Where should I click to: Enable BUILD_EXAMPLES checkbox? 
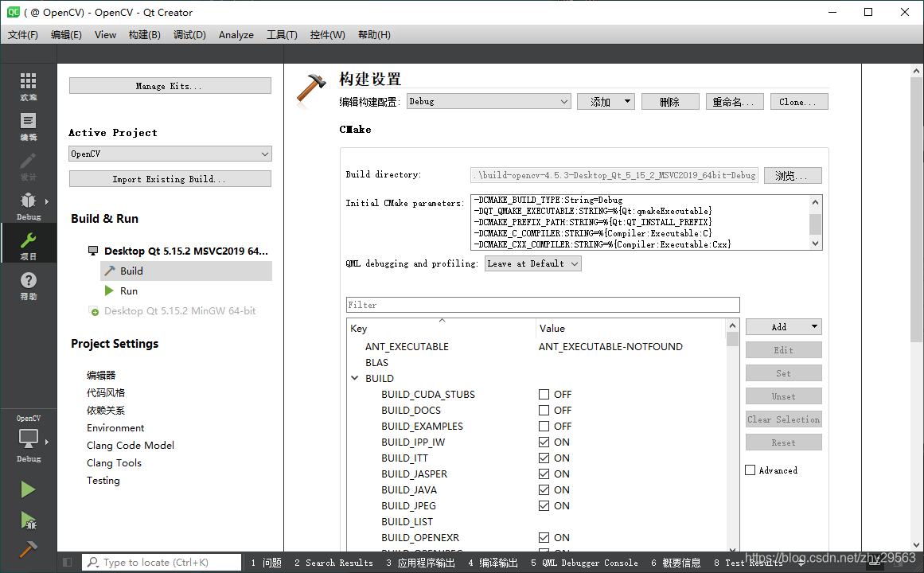544,427
